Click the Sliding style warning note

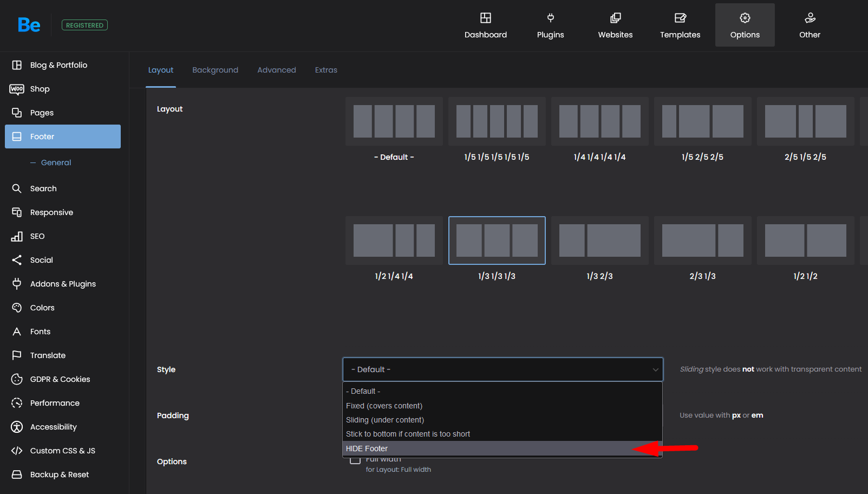click(771, 369)
